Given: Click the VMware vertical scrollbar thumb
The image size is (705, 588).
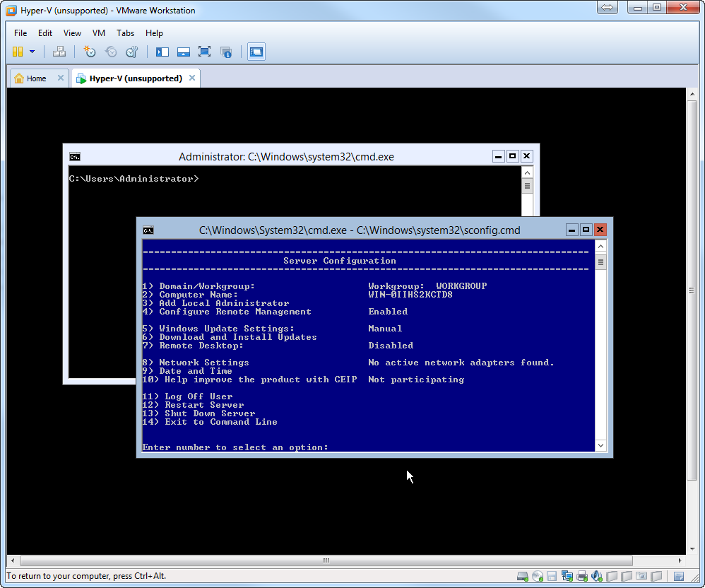Looking at the screenshot, I should 692,290.
